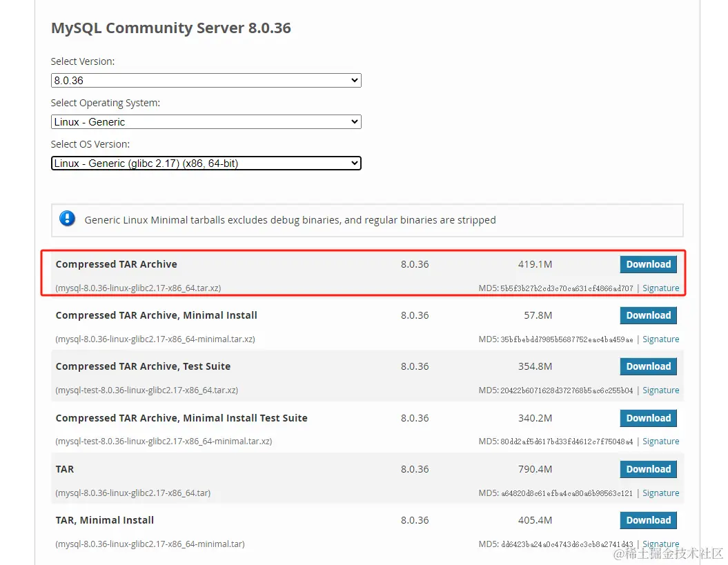This screenshot has width=728, height=565.
Task: Click the 405.4M size value
Action: [x=535, y=520]
